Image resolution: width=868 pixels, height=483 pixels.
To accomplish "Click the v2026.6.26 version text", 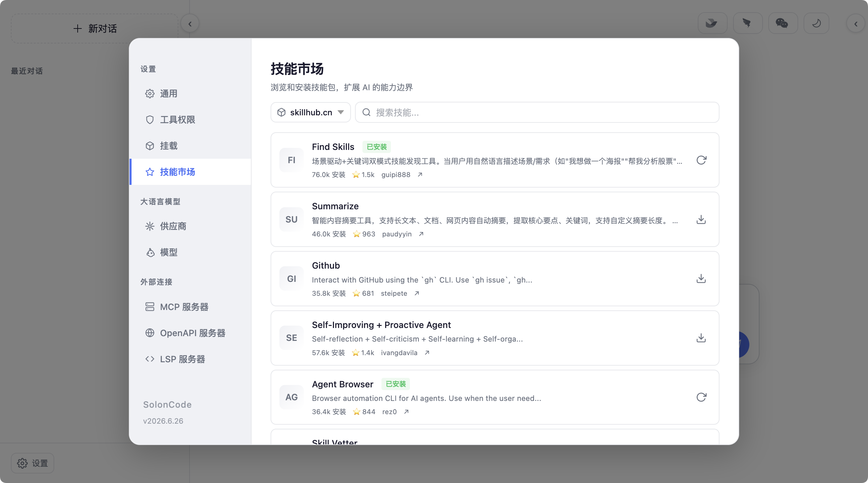I will [163, 421].
